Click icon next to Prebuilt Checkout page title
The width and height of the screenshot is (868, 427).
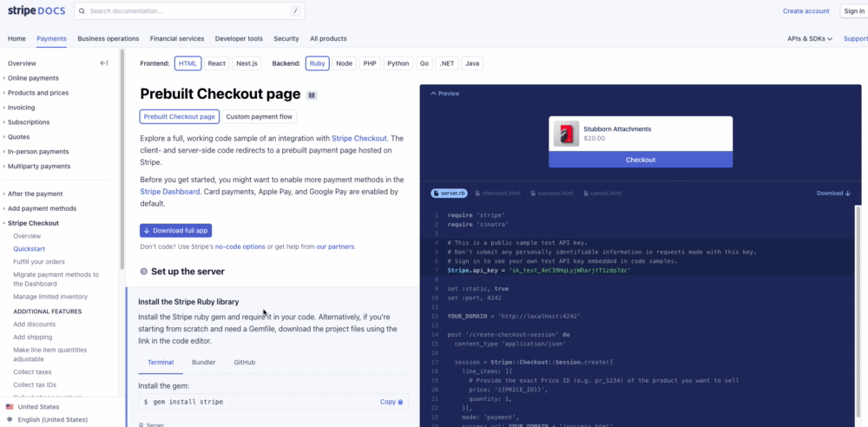tap(312, 95)
